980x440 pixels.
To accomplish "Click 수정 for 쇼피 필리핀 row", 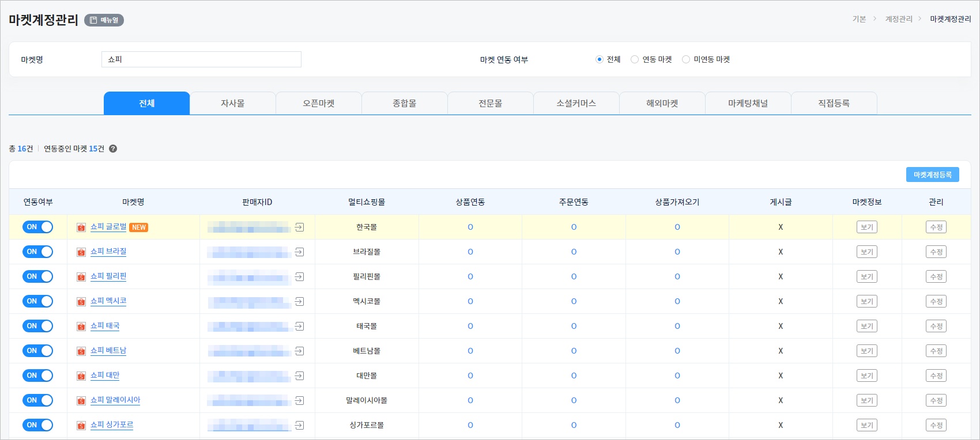I will [x=936, y=276].
